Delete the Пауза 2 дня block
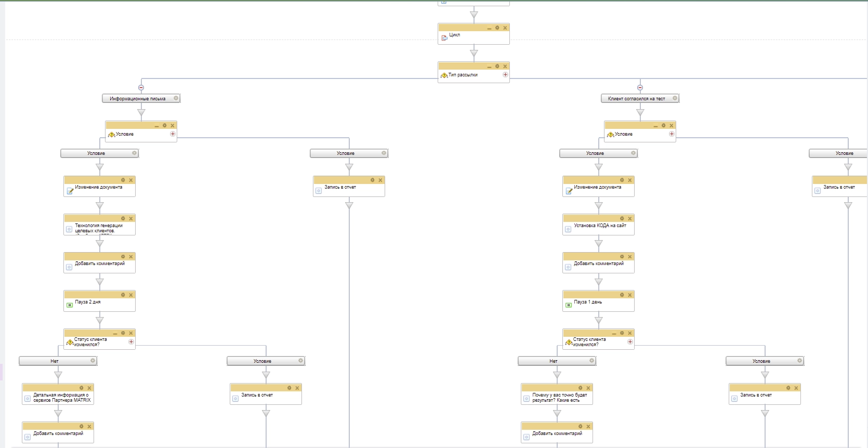The width and height of the screenshot is (868, 448). (131, 295)
